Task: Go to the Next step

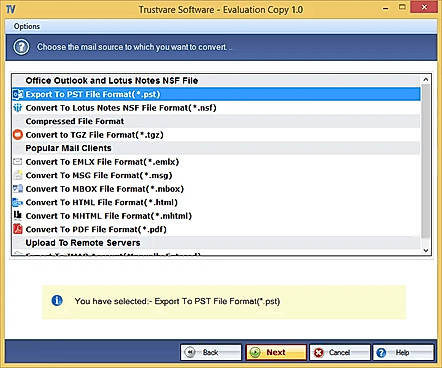Action: coord(276,352)
